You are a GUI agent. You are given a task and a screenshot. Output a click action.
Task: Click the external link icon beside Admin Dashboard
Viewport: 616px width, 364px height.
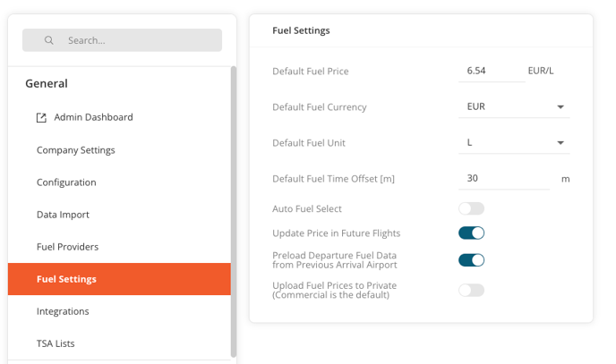coord(41,117)
